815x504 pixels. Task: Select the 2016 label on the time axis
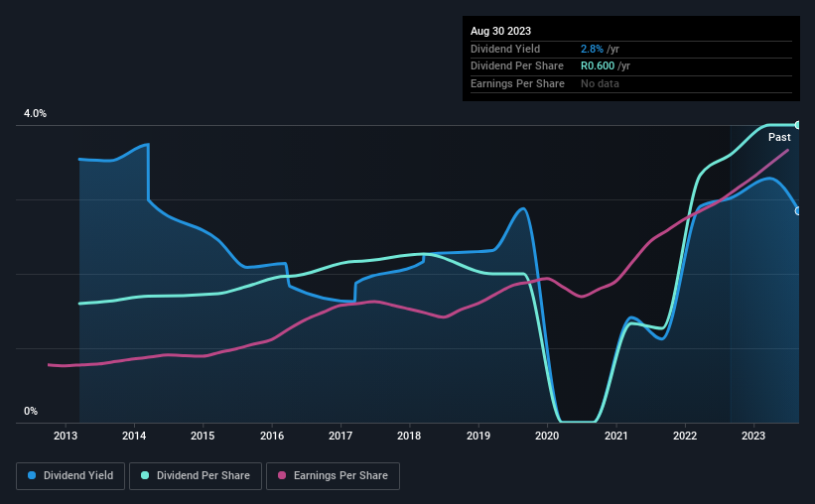(272, 436)
